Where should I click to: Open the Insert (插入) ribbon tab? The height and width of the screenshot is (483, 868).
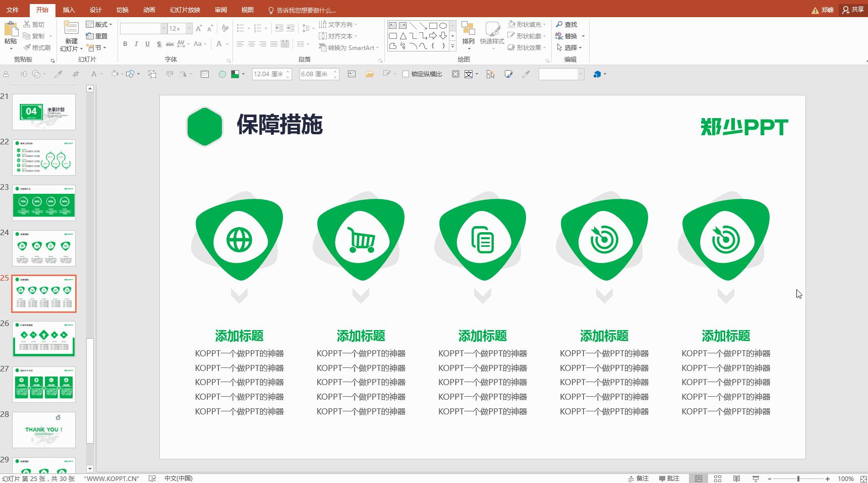tap(69, 10)
